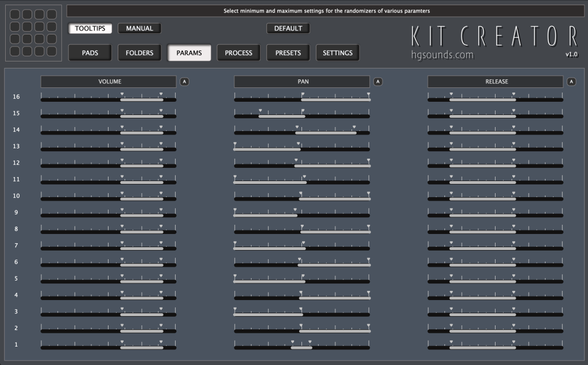Click the minimum handle of Pan slider 13
Screen dimensions: 588x365
[235, 144]
